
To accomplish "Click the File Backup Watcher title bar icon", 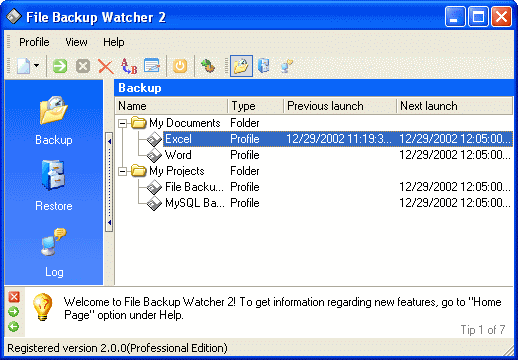I will [x=14, y=16].
